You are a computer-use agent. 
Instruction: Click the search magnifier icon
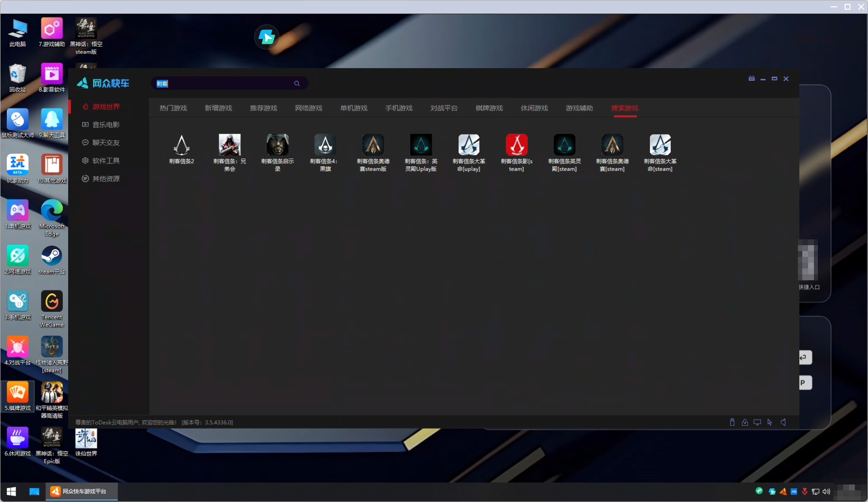pyautogui.click(x=297, y=84)
